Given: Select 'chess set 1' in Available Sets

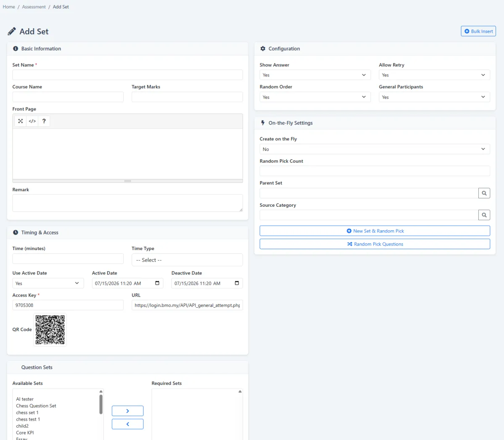Looking at the screenshot, I should [27, 413].
